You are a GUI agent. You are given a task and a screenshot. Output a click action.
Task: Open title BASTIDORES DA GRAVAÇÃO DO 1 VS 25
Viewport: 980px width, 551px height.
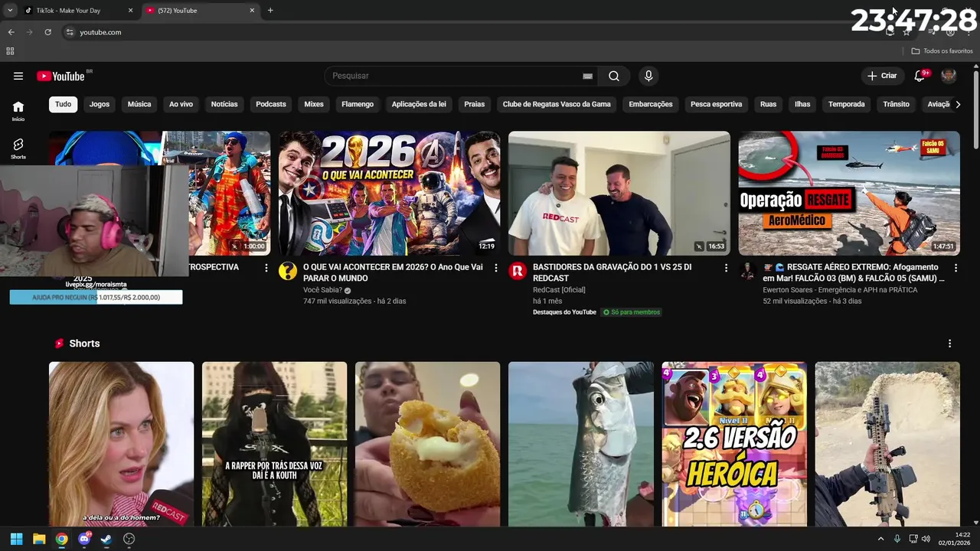coord(612,272)
